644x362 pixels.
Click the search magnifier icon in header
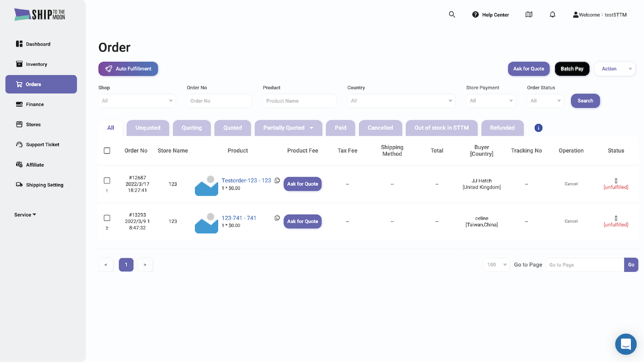click(452, 14)
